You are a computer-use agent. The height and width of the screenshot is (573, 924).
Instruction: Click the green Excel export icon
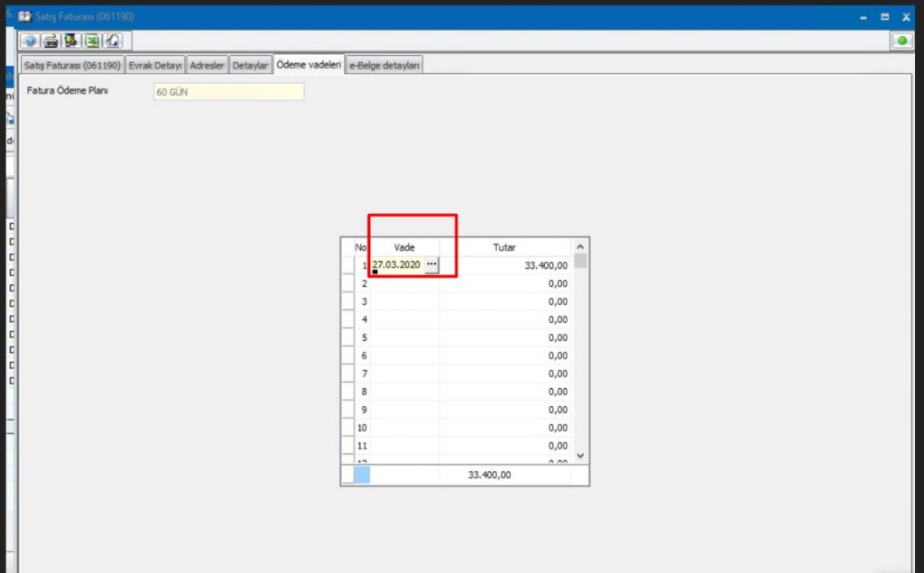point(92,41)
